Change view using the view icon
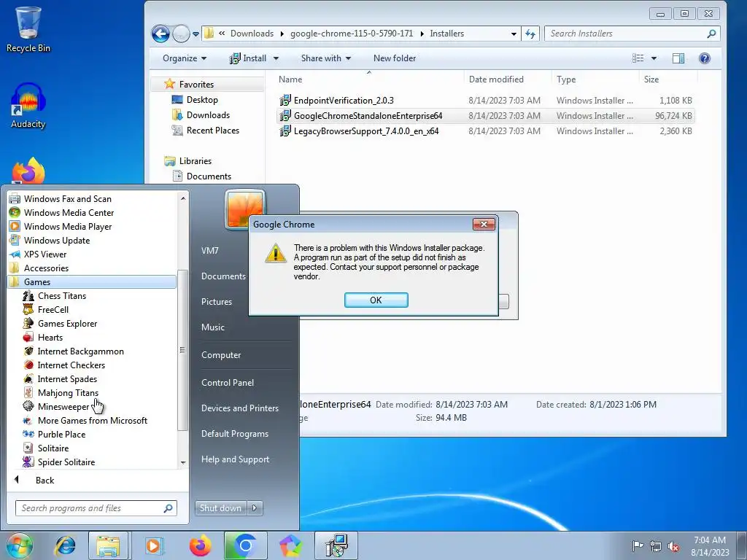The height and width of the screenshot is (560, 747). tap(638, 58)
